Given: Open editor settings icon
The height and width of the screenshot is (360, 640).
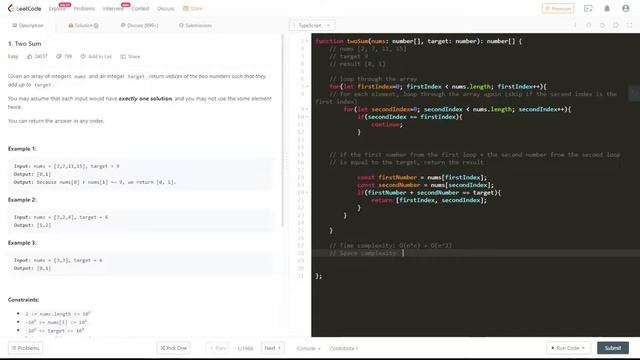Looking at the screenshot, I should coord(616,25).
